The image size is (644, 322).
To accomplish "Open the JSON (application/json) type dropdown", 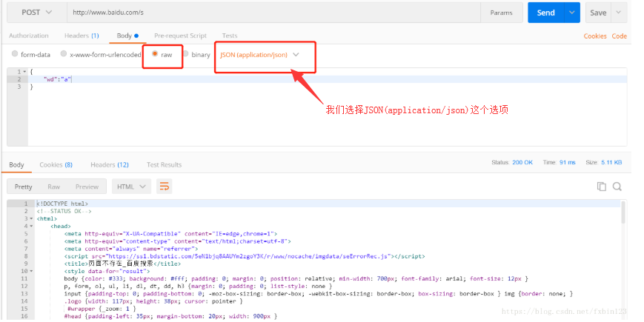I will point(259,55).
